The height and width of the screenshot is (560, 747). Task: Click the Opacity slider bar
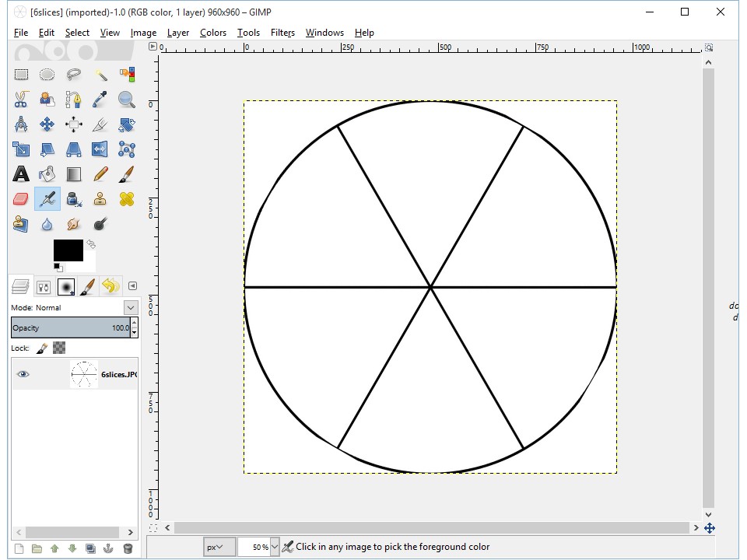71,327
